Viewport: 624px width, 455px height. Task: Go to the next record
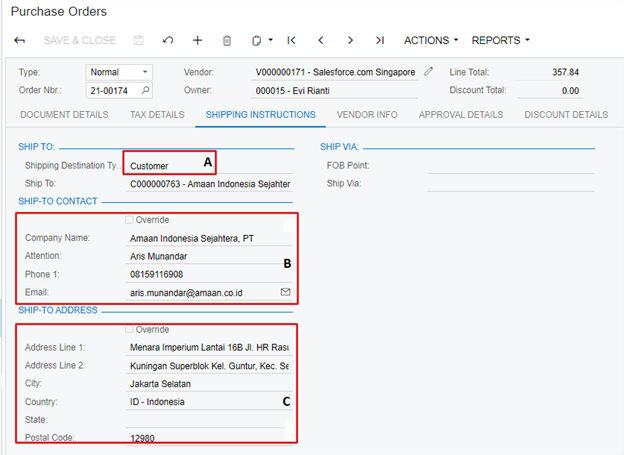click(x=350, y=40)
